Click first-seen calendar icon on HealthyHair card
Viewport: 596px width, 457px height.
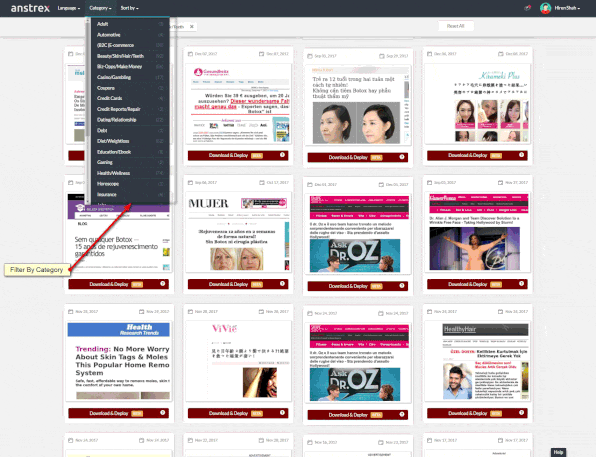point(430,311)
